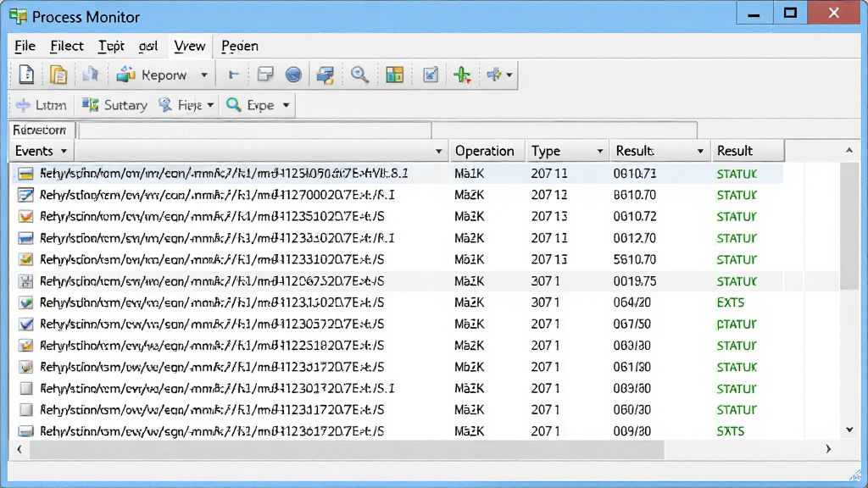Click the horizontal scrollbar thumb
Image resolution: width=868 pixels, height=488 pixels.
(x=347, y=450)
